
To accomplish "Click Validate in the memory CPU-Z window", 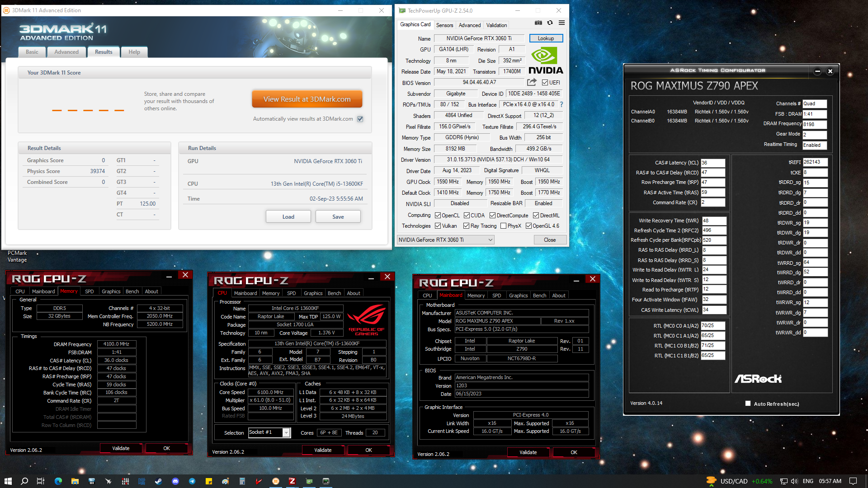I will click(121, 448).
